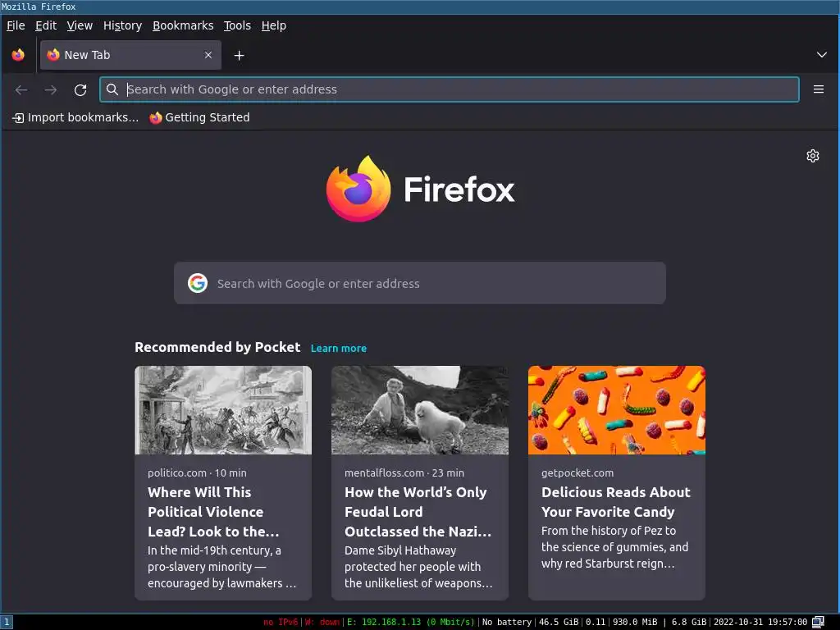The width and height of the screenshot is (840, 630).
Task: Open the personalize new tab gear icon
Action: [813, 156]
